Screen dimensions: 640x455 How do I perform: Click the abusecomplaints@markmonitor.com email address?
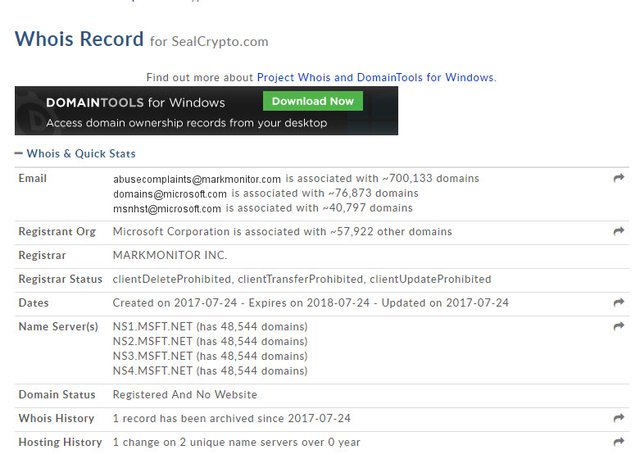196,178
